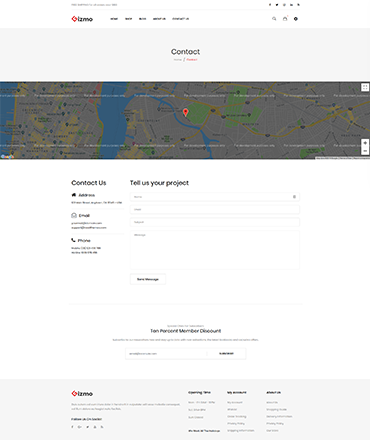
Task: Open the search icon in header
Action: (274, 19)
